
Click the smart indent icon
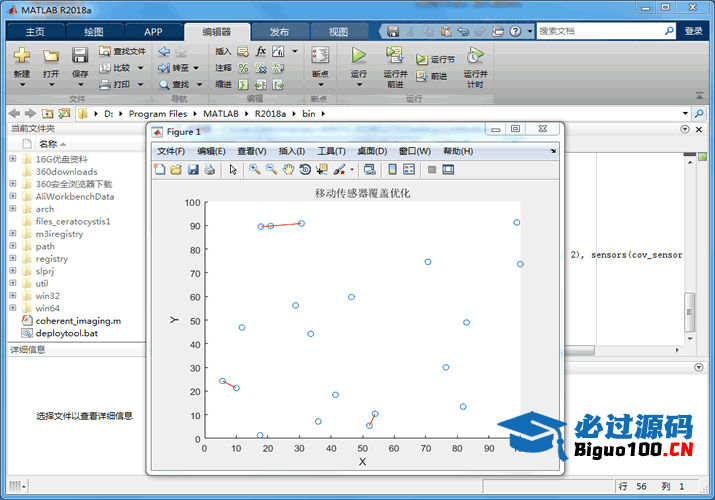coord(244,84)
